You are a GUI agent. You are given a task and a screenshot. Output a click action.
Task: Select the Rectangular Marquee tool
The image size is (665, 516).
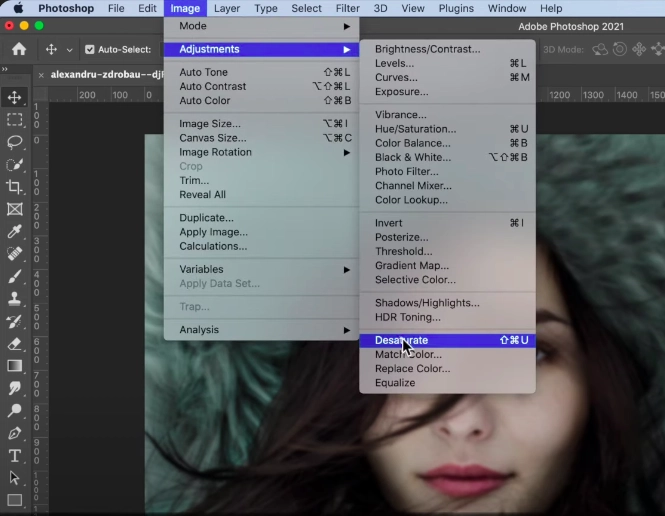15,120
